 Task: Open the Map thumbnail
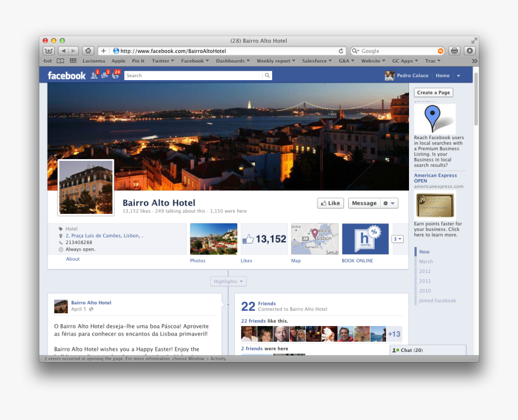pos(315,239)
